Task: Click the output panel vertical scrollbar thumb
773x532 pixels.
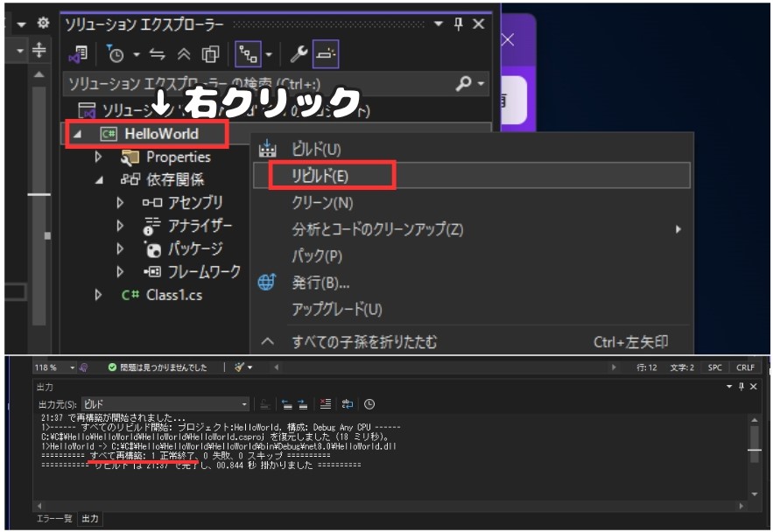Action: pos(755,444)
